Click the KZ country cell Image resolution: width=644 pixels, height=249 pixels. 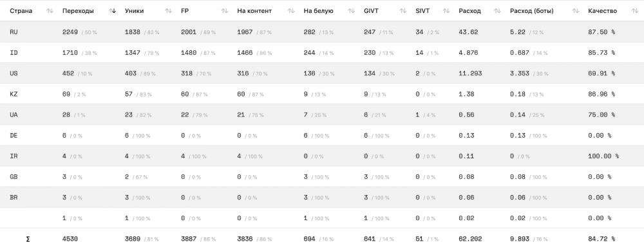pos(14,94)
